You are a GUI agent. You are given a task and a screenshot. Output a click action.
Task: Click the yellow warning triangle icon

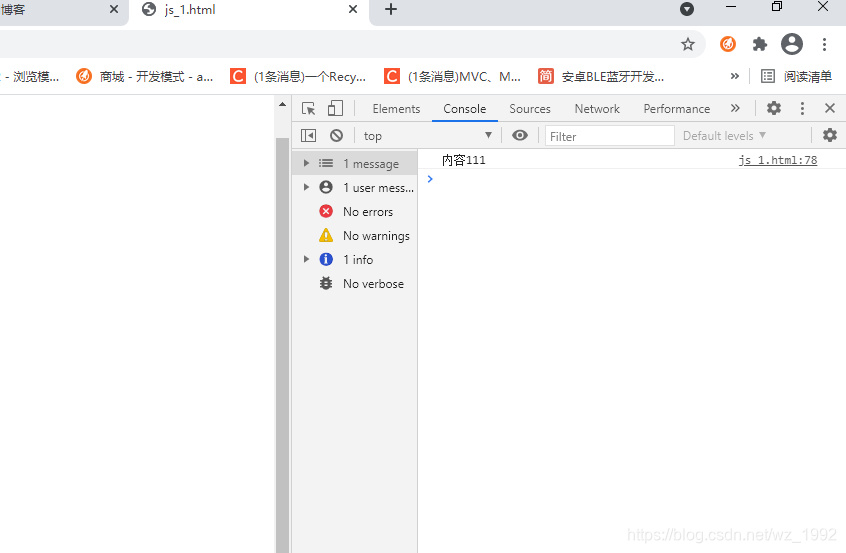(x=326, y=235)
